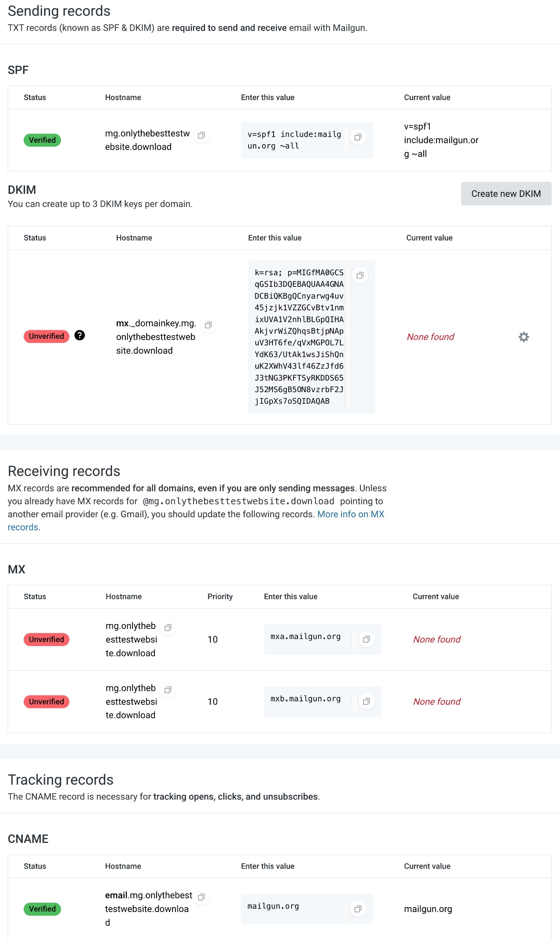The width and height of the screenshot is (560, 940).
Task: Copy hostname in mxb.mailgun.org row
Action: click(x=168, y=690)
